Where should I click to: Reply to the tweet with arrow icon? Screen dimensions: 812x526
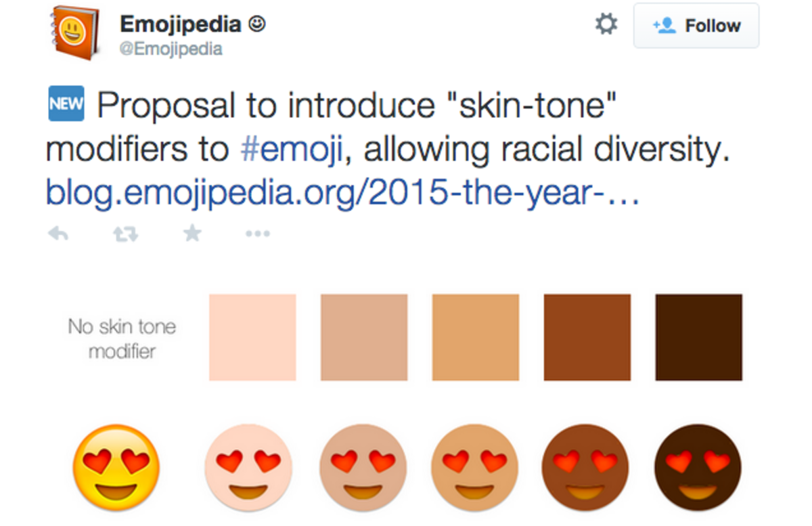click(59, 234)
